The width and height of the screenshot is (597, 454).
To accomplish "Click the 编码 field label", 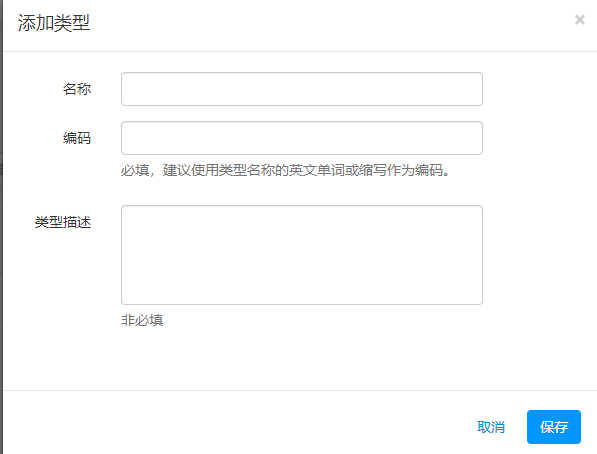I will (x=77, y=138).
